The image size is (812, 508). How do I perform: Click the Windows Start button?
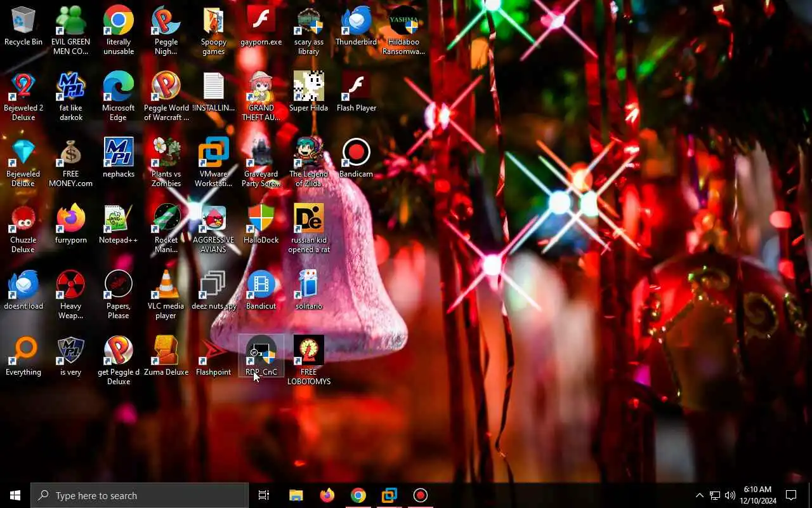(x=15, y=495)
